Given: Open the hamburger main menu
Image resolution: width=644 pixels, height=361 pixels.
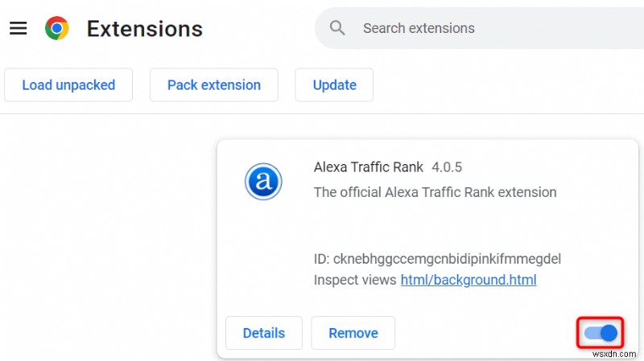Looking at the screenshot, I should [x=18, y=28].
